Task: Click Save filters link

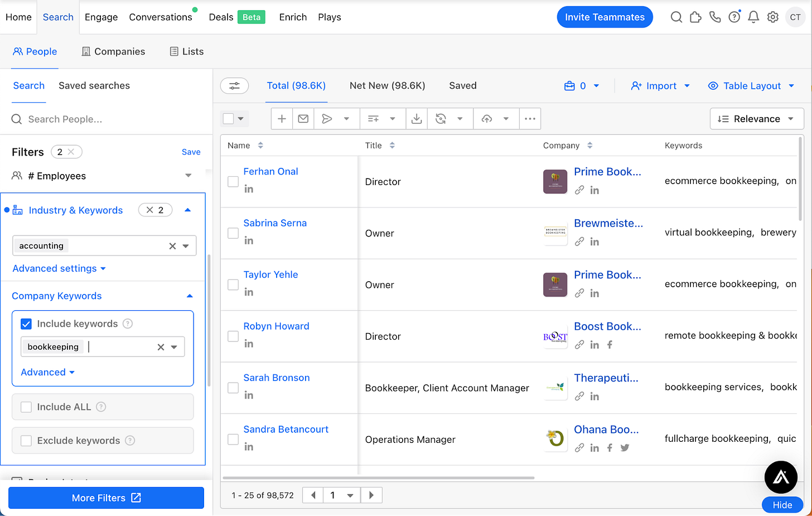Action: [x=191, y=152]
